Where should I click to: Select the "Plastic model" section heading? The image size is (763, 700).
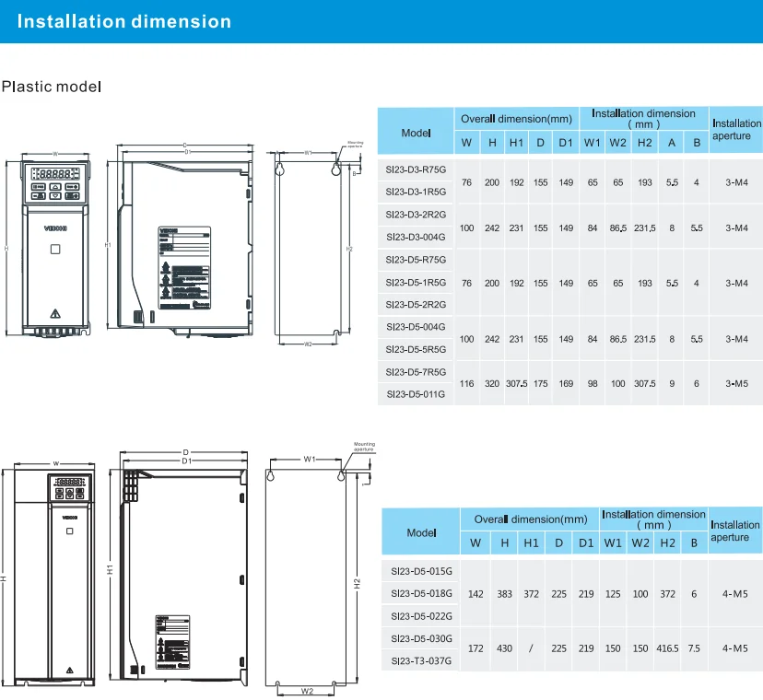(x=52, y=87)
